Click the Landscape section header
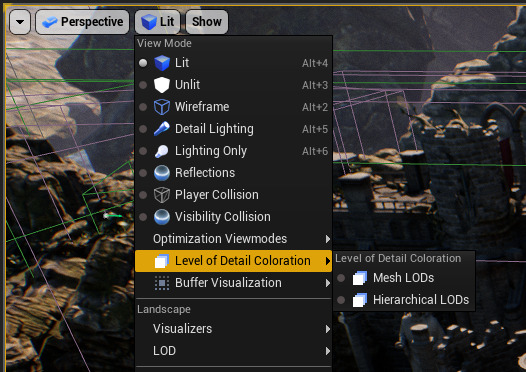This screenshot has width=526, height=372. click(164, 309)
